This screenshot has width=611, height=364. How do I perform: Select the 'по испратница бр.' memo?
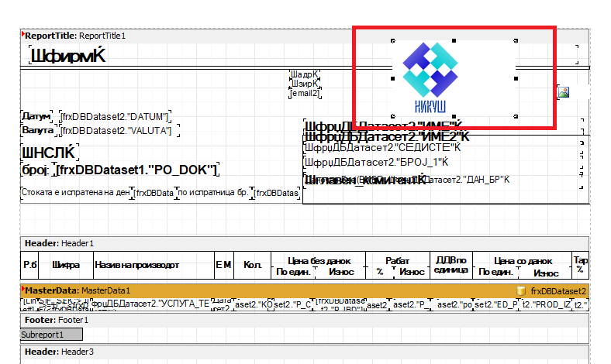tap(213, 192)
